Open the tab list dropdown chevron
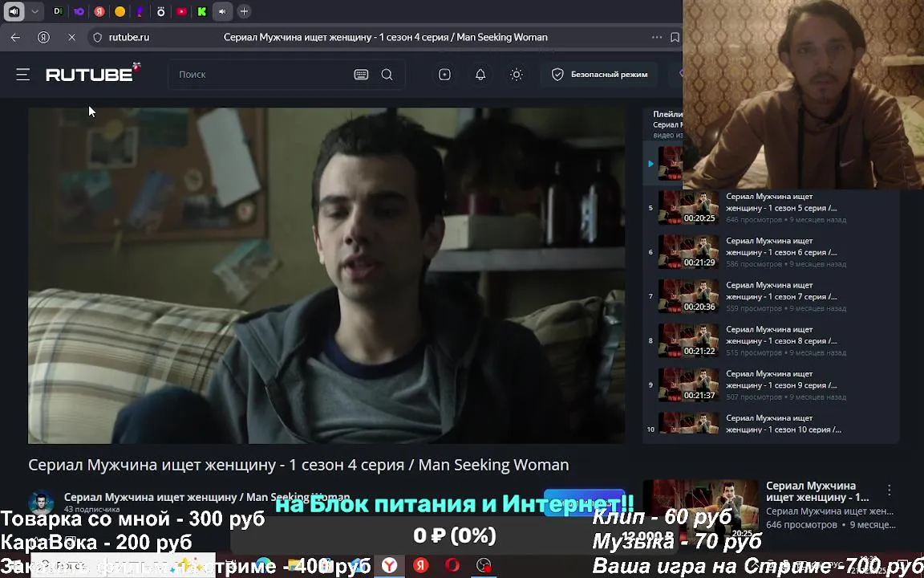Screen dimensions: 924x578 click(x=34, y=11)
